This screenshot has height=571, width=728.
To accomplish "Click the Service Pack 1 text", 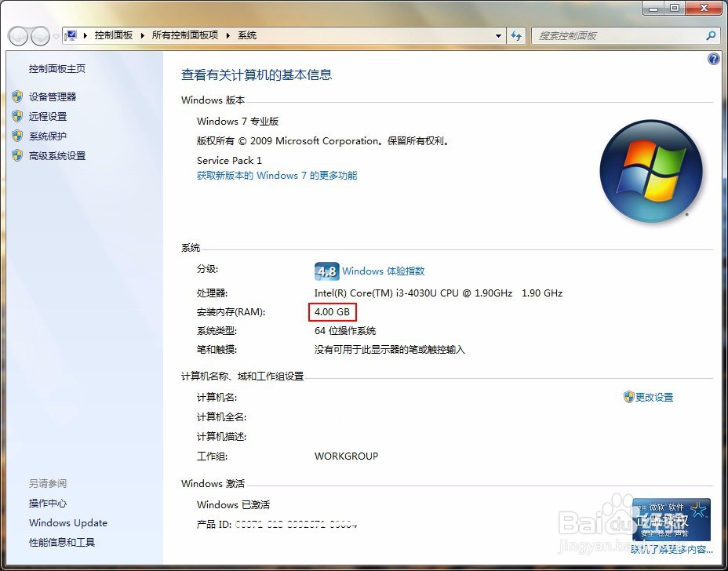I will [229, 160].
